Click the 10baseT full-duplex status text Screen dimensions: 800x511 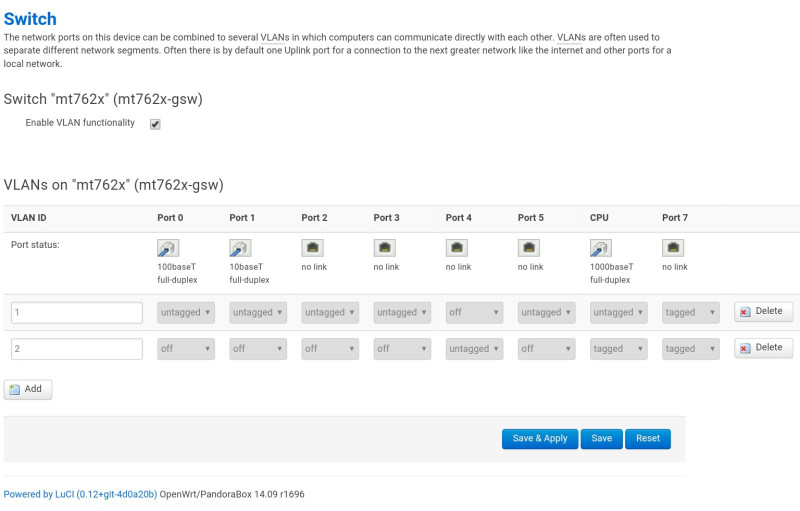point(249,273)
